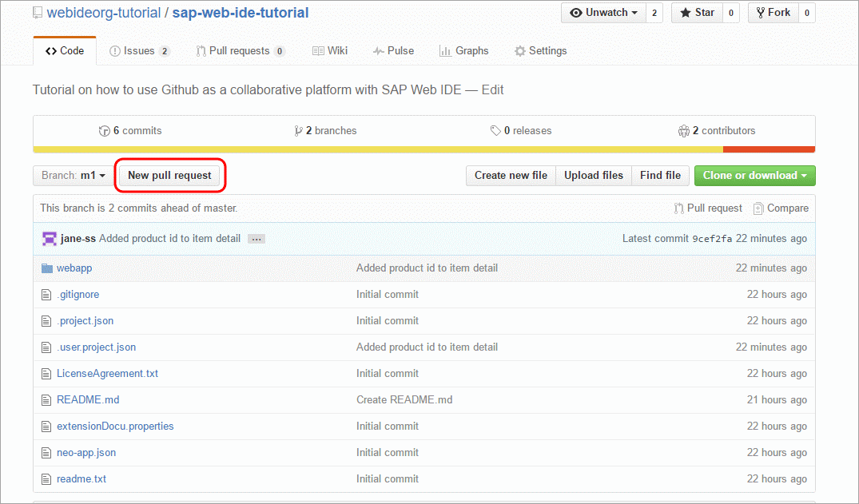Open extensionDocu.properties file
This screenshot has height=504, width=859.
(x=115, y=427)
